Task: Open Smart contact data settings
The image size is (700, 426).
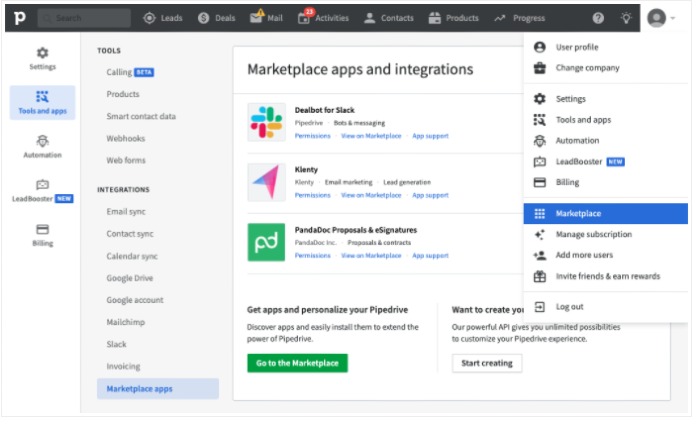Action: [x=141, y=116]
